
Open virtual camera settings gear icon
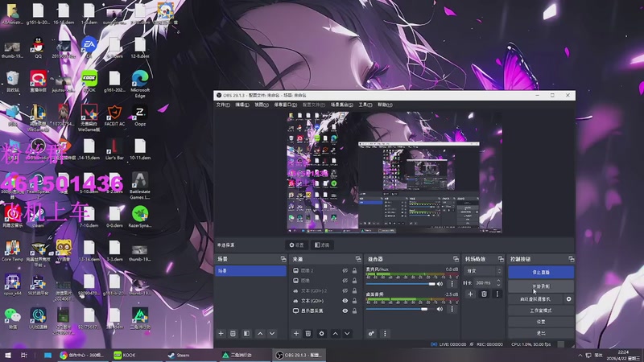click(x=569, y=299)
